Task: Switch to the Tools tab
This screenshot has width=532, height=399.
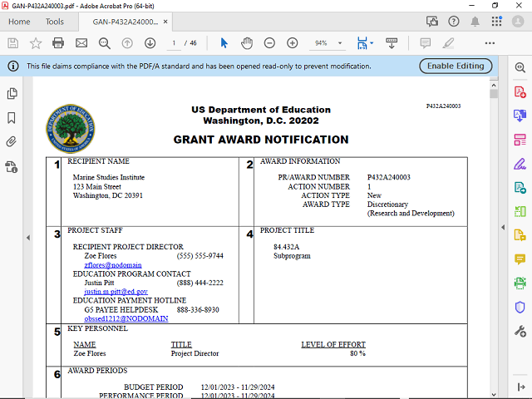Action: pos(54,22)
